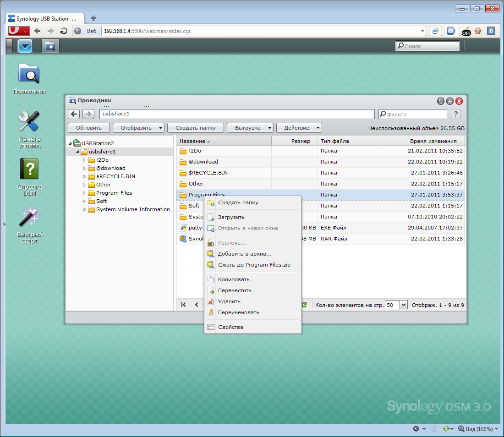Collapse the USBStation2 root node

pos(70,143)
